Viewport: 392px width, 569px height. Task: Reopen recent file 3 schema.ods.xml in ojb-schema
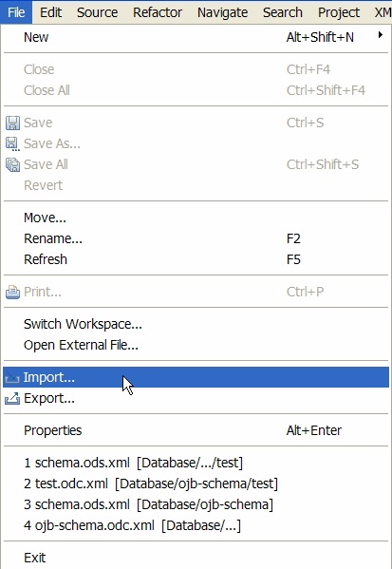click(x=196, y=504)
